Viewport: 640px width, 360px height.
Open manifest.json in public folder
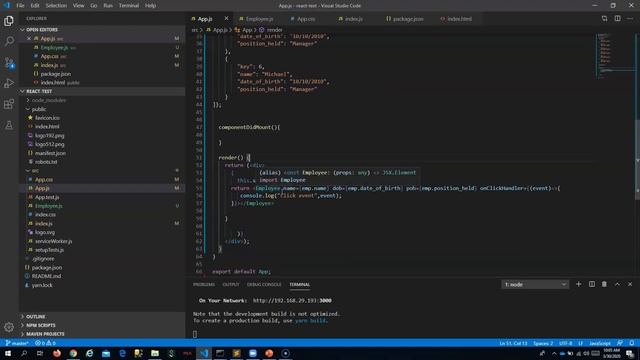coord(50,153)
